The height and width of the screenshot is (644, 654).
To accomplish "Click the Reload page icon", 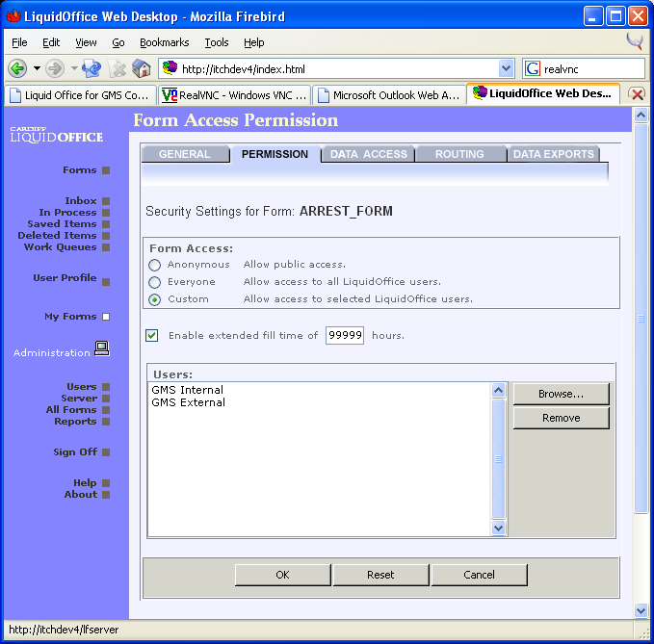I will coord(92,68).
